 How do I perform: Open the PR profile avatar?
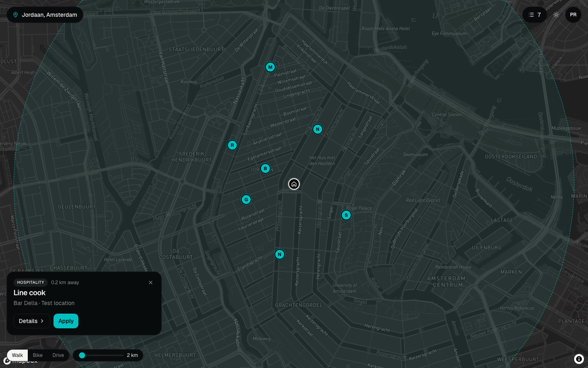point(573,15)
